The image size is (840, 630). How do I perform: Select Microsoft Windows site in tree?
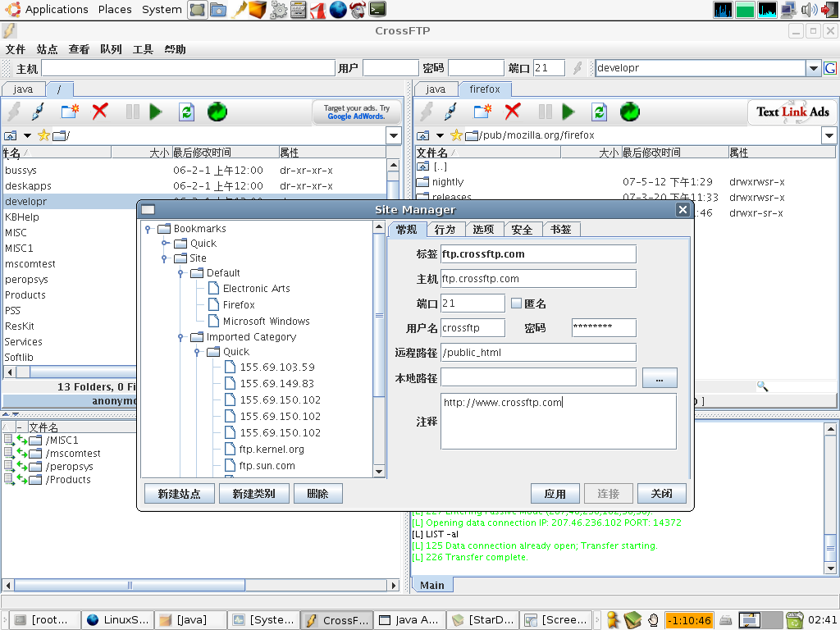(267, 322)
